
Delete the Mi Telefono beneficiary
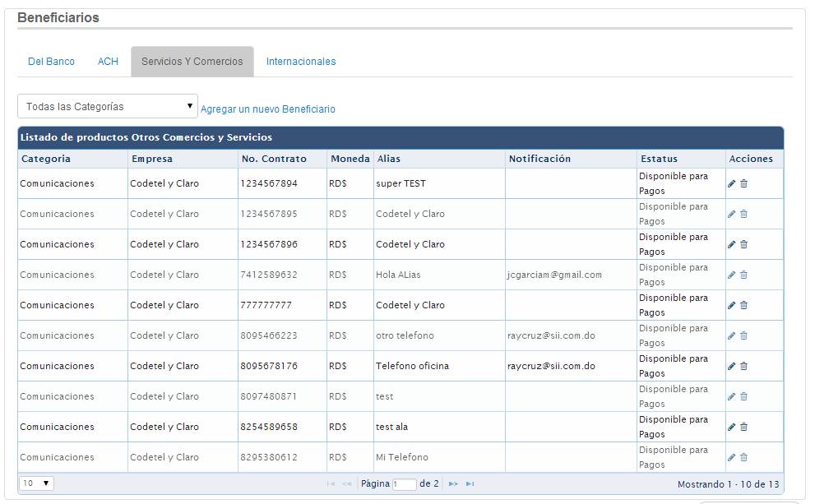coord(744,457)
